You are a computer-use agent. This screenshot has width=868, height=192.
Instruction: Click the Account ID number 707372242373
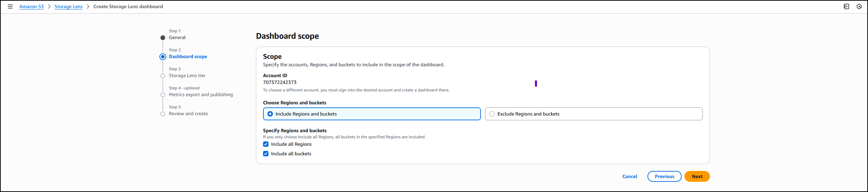pyautogui.click(x=279, y=82)
